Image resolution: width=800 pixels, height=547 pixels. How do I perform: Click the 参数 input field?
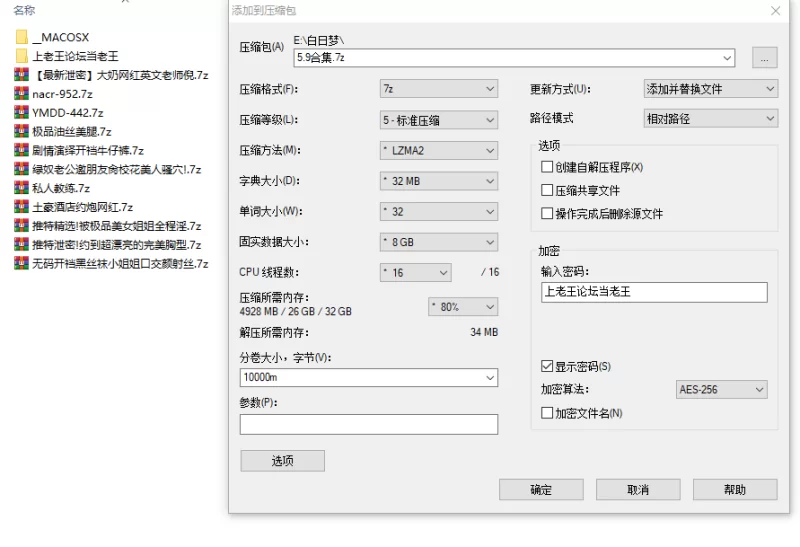[369, 425]
